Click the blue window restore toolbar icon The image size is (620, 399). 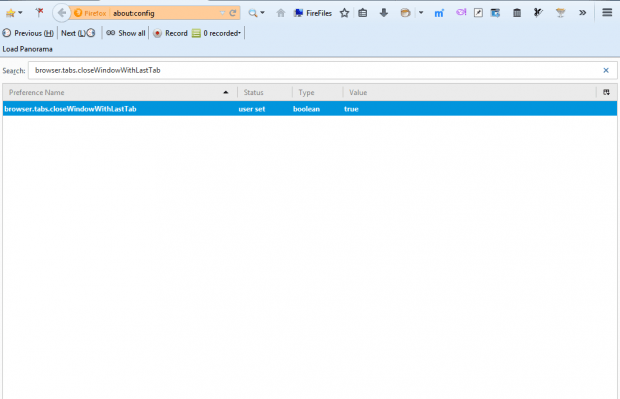click(x=495, y=13)
